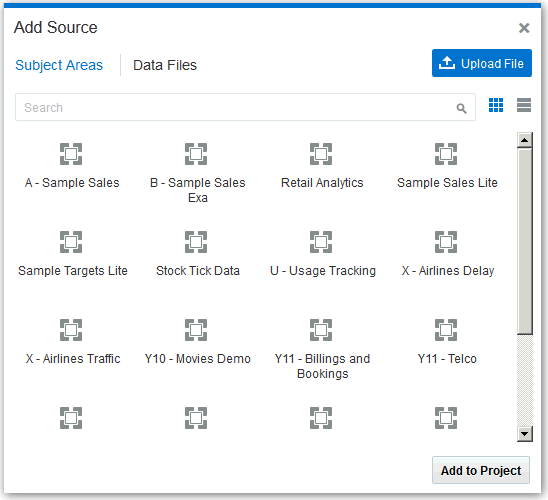Select the A - Sample Sales subject area icon

point(71,154)
